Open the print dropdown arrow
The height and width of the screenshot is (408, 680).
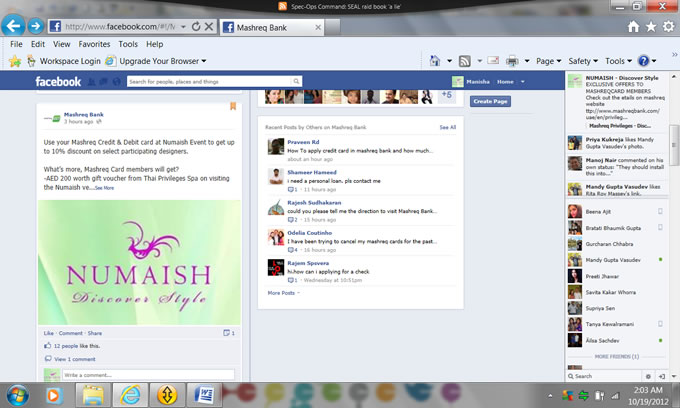(527, 61)
